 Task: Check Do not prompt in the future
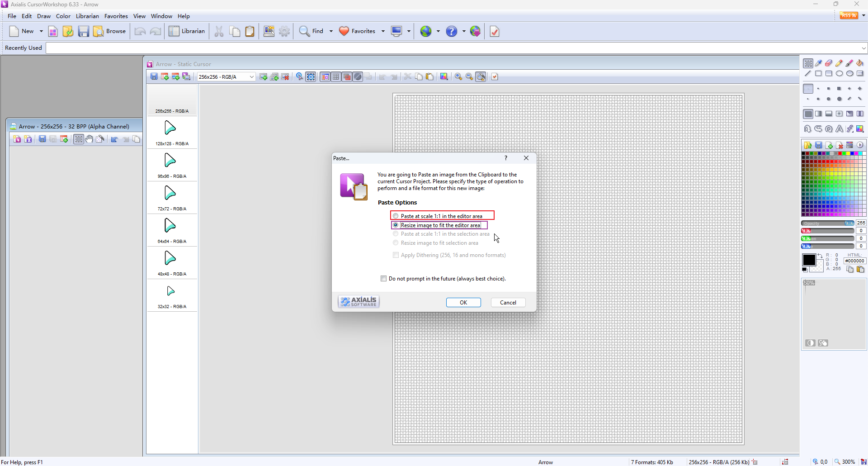click(x=384, y=279)
